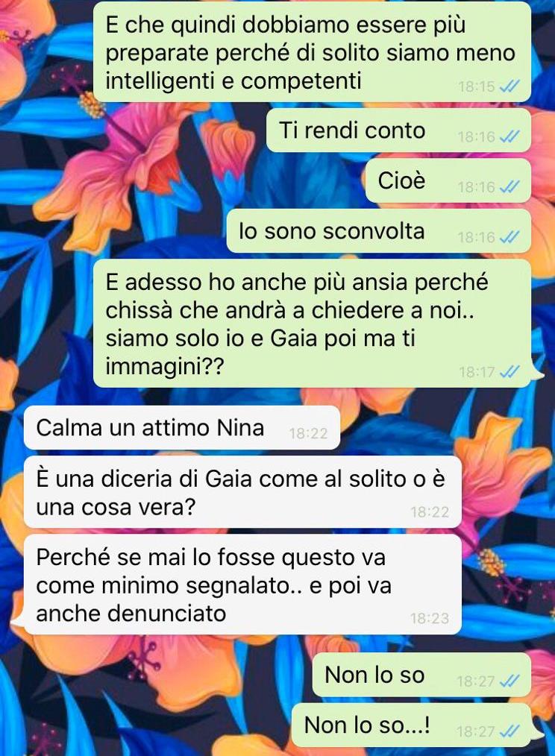
Task: Tap the blue read-receipt ticks on 18:15 message
Action: [509, 86]
